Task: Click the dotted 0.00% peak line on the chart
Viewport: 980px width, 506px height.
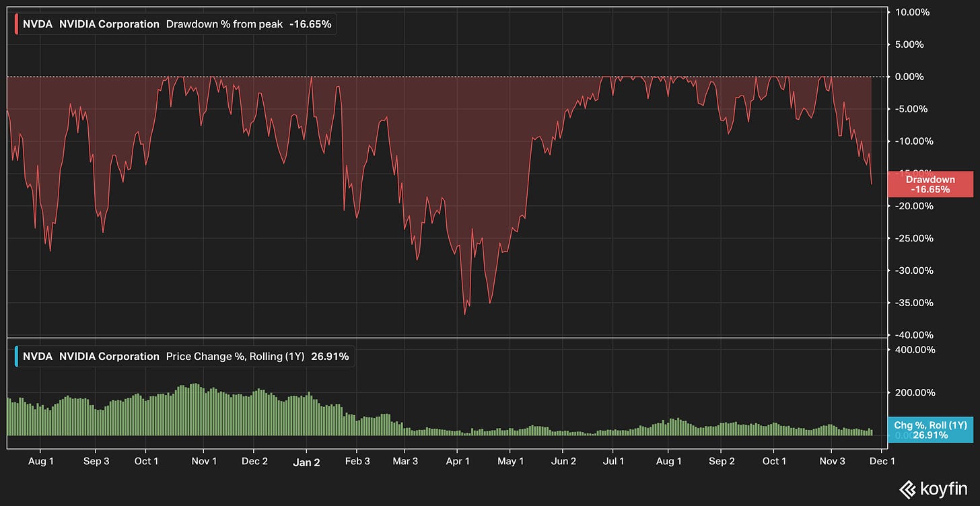Action: click(x=444, y=75)
